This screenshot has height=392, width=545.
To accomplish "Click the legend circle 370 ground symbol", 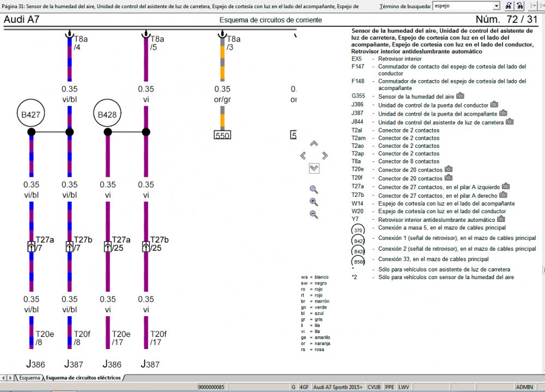I will tap(358, 230).
